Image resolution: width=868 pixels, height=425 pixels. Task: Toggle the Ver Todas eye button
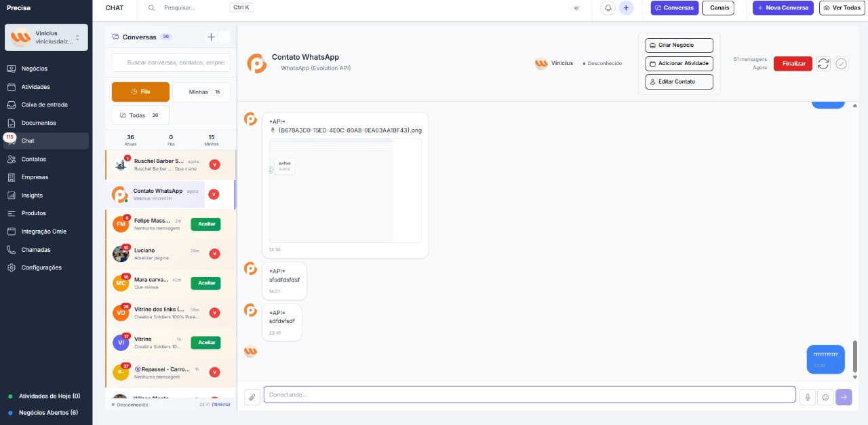(842, 8)
